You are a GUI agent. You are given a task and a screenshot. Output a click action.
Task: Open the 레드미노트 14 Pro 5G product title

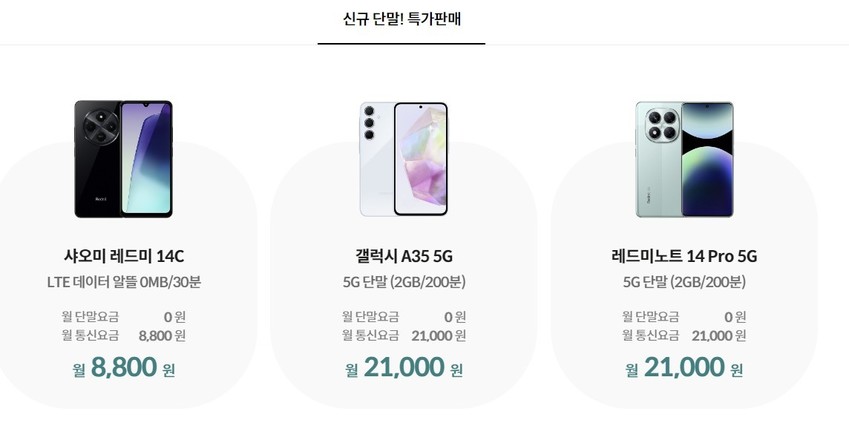tap(684, 256)
